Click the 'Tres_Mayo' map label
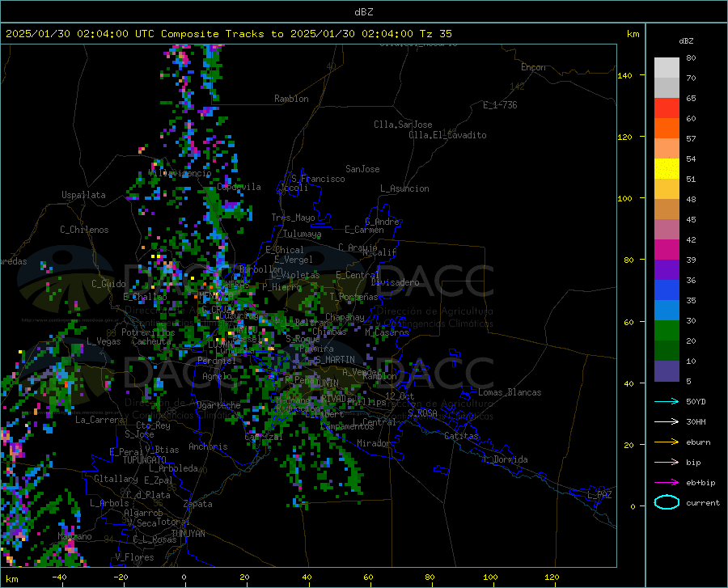Screen dimensions: 728x588 (x=293, y=218)
